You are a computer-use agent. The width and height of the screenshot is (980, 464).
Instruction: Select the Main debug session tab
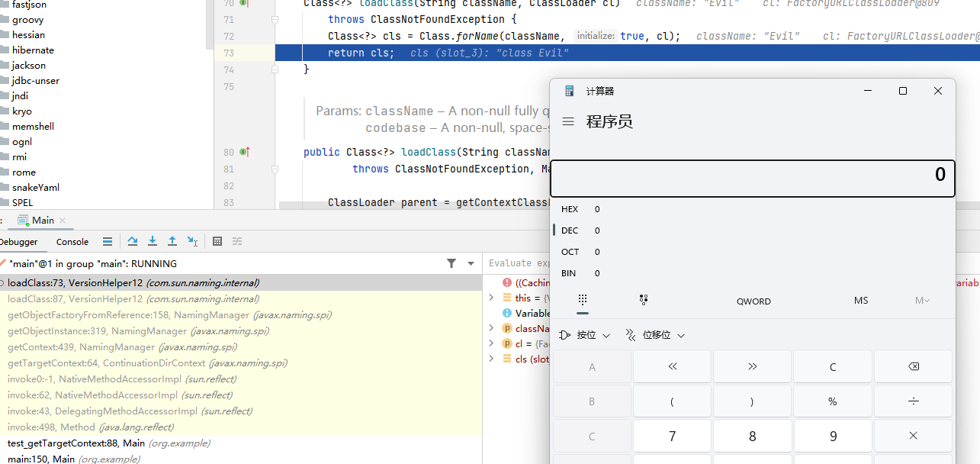pyautogui.click(x=43, y=220)
